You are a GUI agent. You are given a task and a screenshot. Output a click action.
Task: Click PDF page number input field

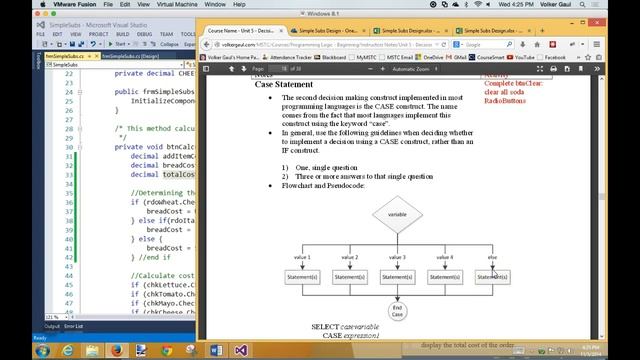pos(278,69)
